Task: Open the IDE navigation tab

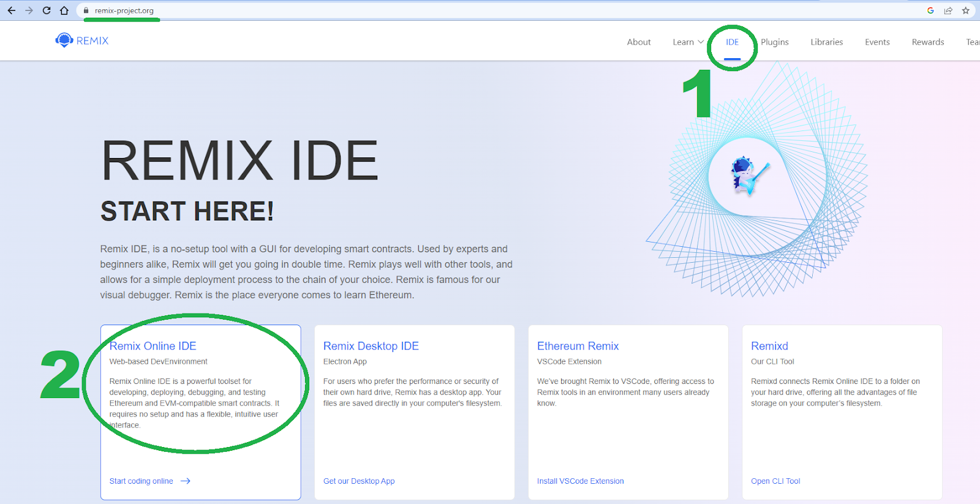Action: coord(732,42)
